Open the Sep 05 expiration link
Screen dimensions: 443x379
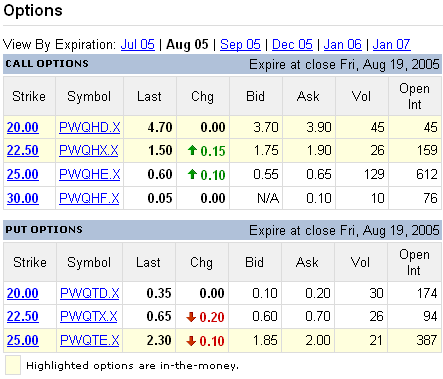pyautogui.click(x=240, y=44)
